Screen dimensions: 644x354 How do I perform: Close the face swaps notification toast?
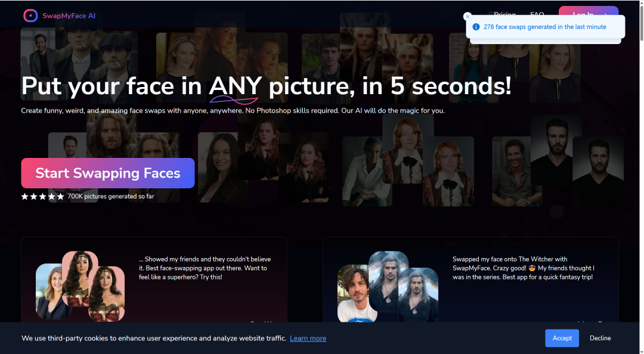467,17
